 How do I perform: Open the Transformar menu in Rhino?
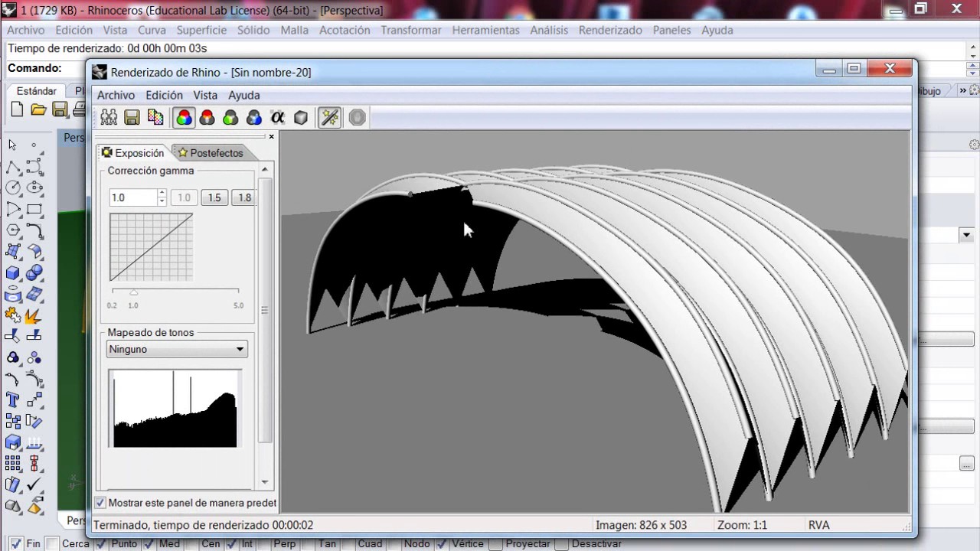coord(411,30)
